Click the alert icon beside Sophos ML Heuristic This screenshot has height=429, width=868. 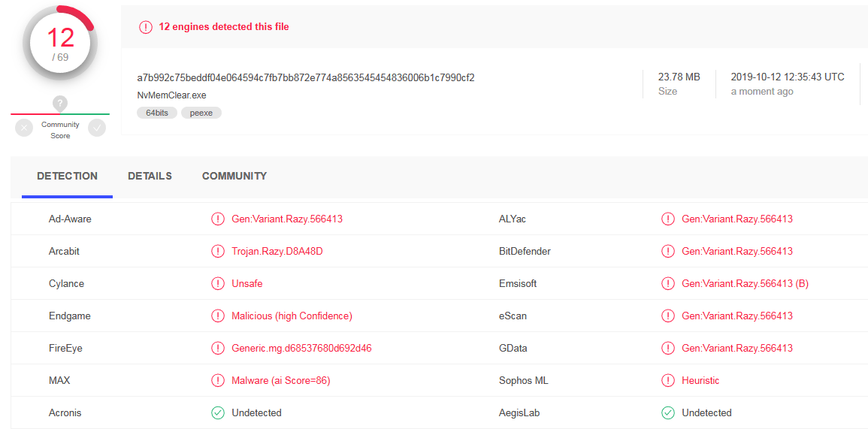point(667,380)
